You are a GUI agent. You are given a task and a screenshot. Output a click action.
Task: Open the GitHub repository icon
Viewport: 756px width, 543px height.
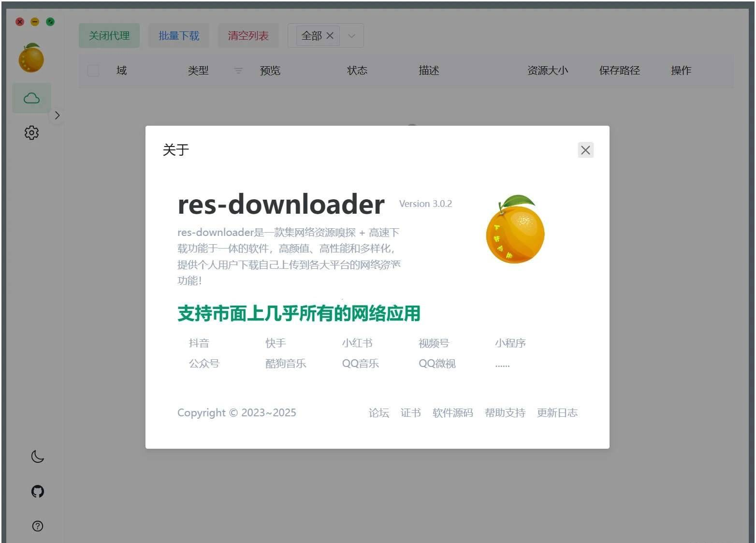tap(37, 491)
